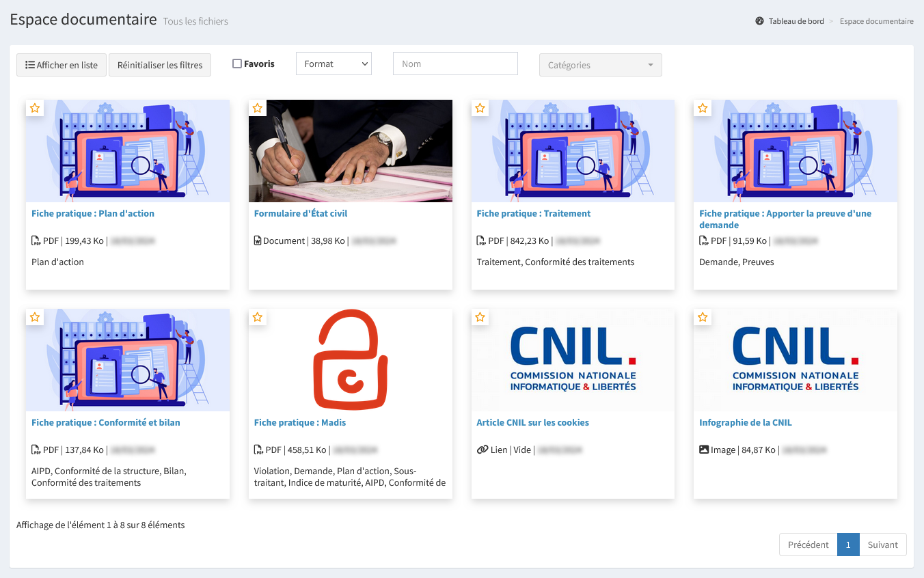Screen dimensions: 924x578
Task: Star the Article CNIL sur les cookies
Action: pyautogui.click(x=480, y=318)
